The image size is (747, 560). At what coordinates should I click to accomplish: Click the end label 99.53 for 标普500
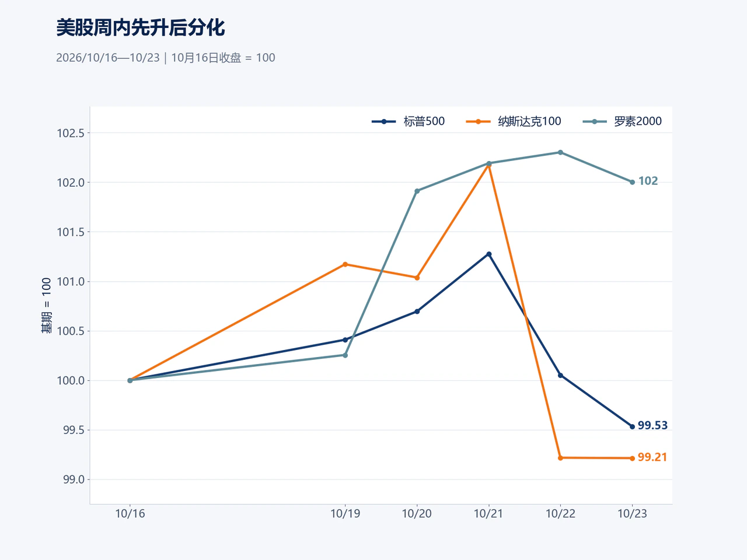[652, 425]
